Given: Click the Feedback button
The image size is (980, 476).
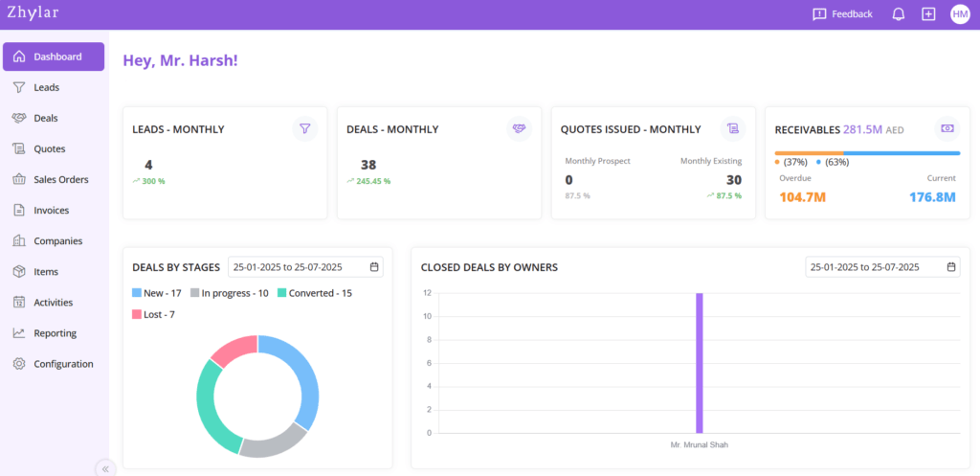Looking at the screenshot, I should 842,14.
